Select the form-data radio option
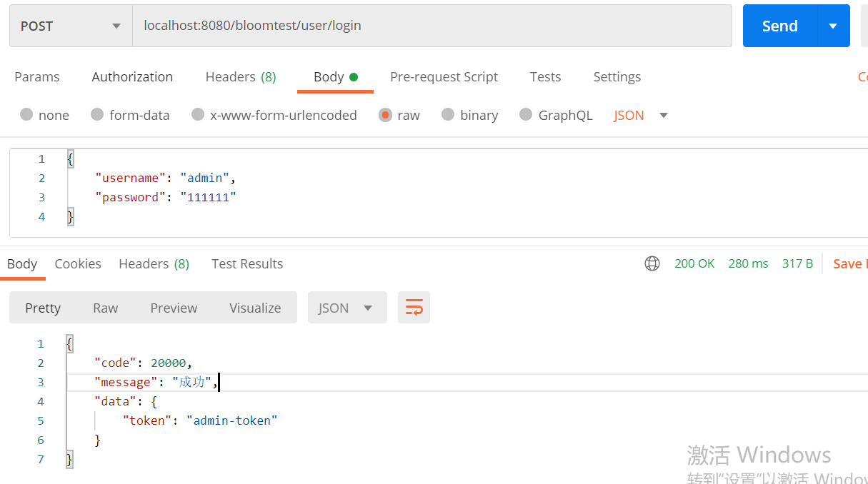The height and width of the screenshot is (484, 868). [x=97, y=115]
